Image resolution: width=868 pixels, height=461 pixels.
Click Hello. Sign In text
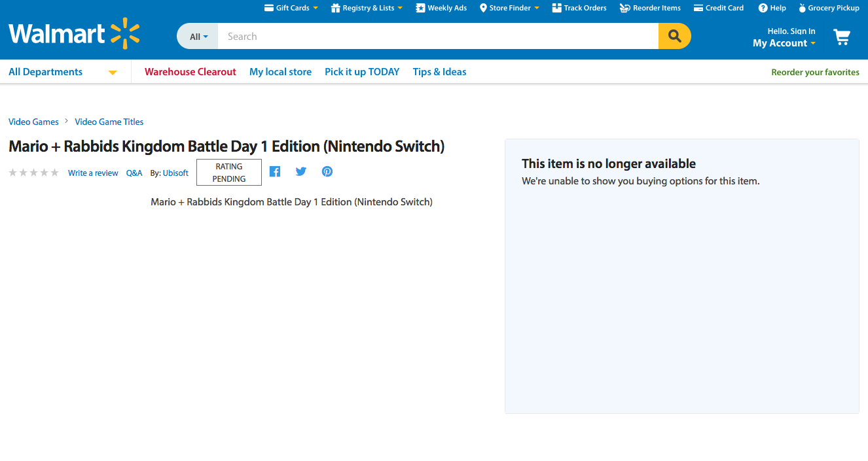pos(791,31)
